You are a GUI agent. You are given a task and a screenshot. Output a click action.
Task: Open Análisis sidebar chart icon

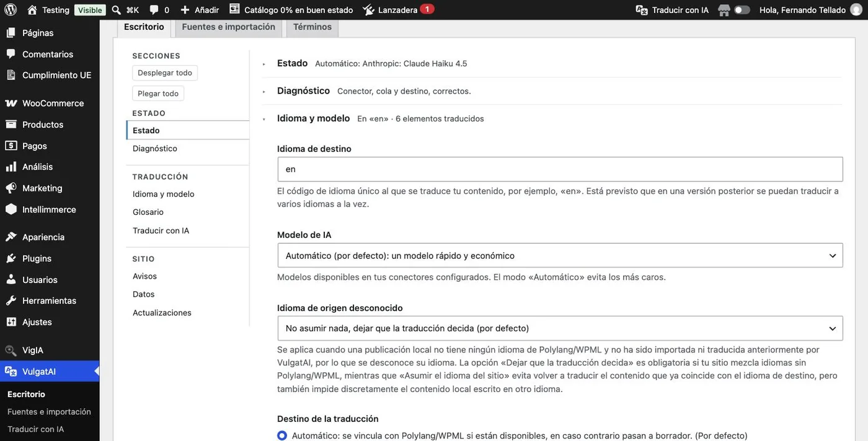click(11, 167)
